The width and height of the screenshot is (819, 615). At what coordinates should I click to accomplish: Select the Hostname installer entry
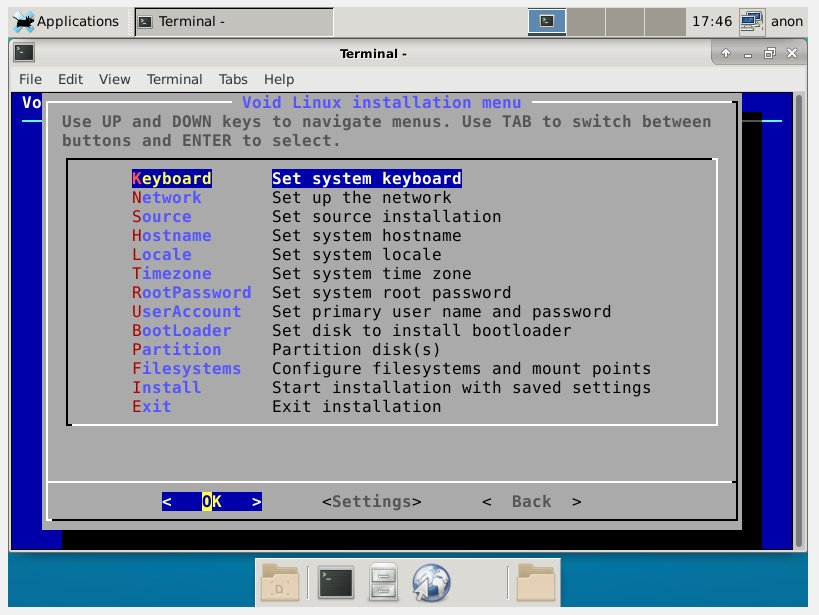172,236
